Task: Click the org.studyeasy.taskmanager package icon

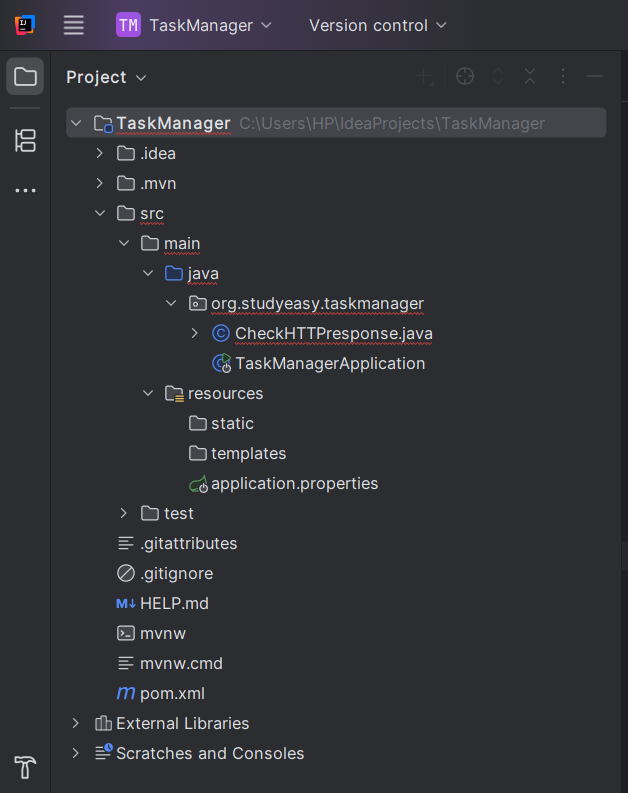Action: [198, 303]
